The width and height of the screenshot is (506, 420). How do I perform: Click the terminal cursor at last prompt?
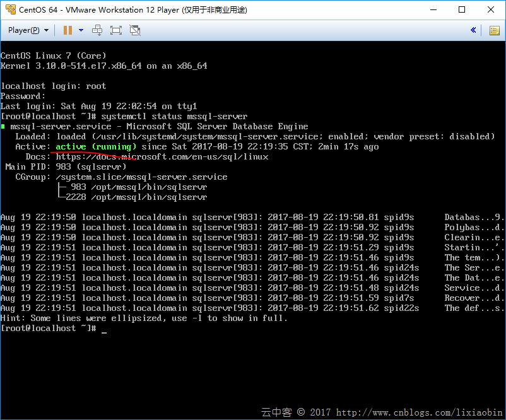click(x=104, y=332)
